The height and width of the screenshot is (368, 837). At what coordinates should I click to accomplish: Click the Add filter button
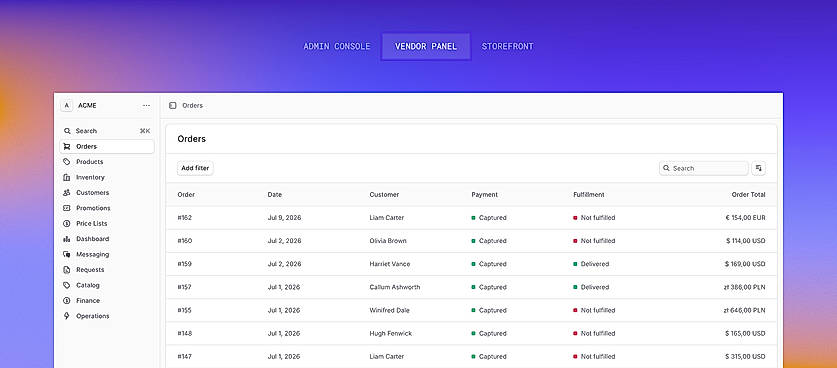tap(195, 168)
